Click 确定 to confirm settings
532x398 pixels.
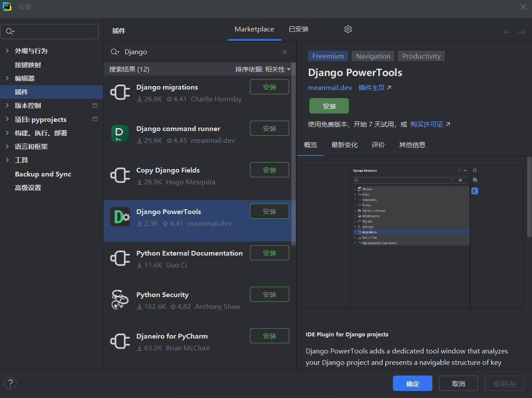tap(412, 384)
